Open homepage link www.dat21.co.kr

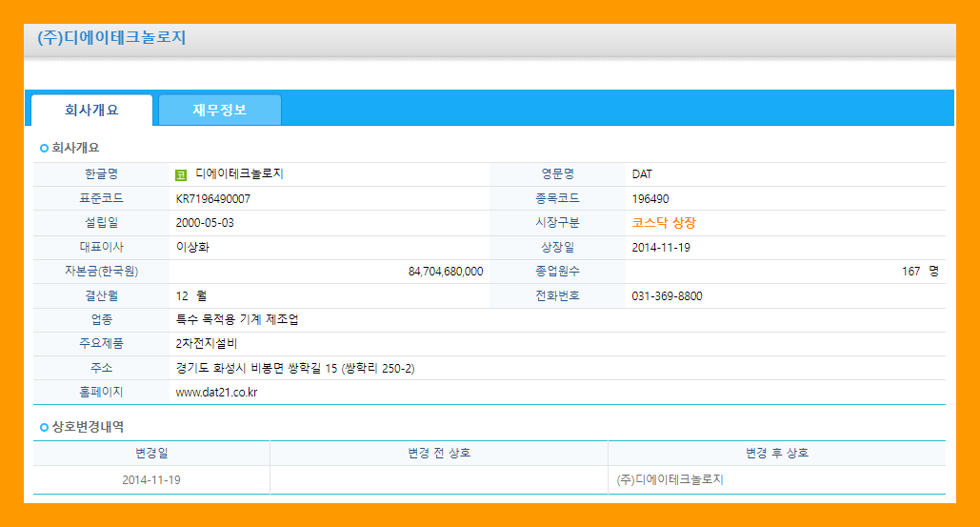[x=216, y=393]
